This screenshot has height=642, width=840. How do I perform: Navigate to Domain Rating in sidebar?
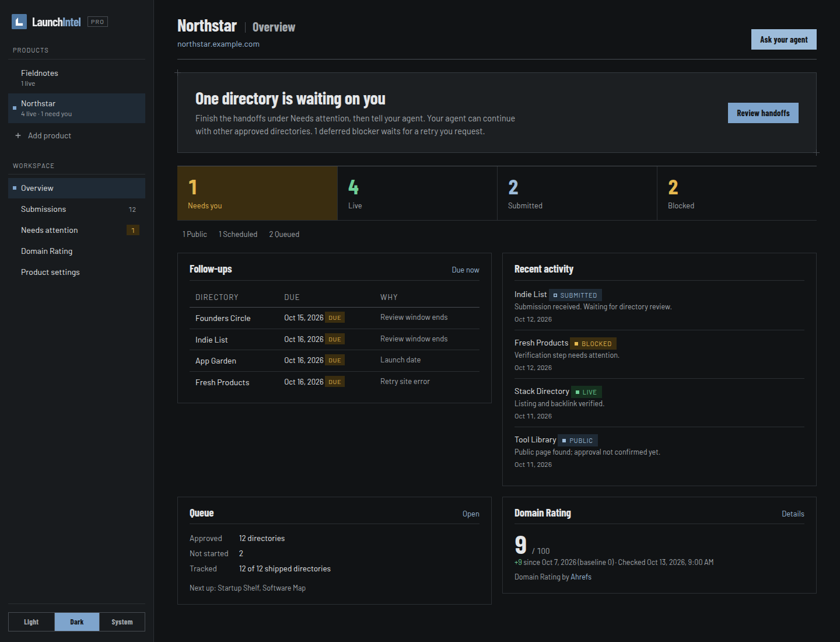pos(76,251)
